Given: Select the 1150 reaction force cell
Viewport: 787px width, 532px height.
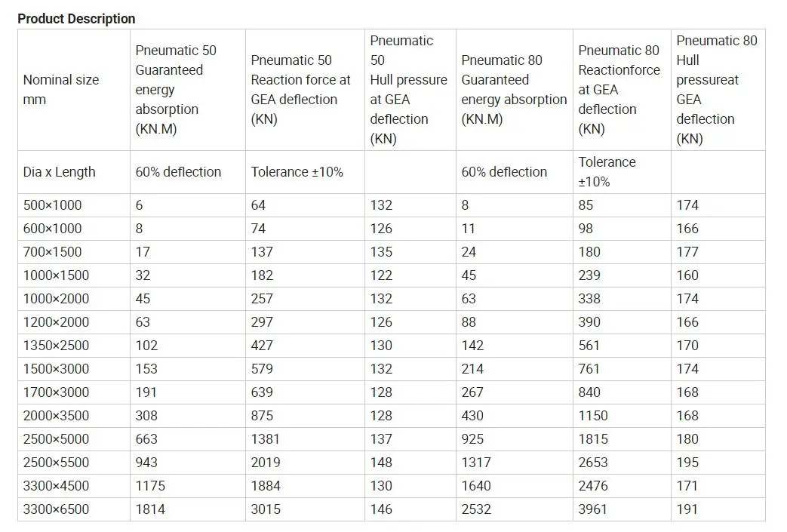Looking at the screenshot, I should click(593, 416).
